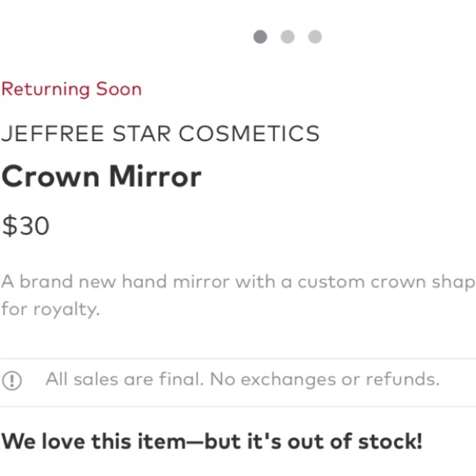Open the Jeffree Star Cosmetics brand page
This screenshot has height=476, width=476.
(x=160, y=134)
